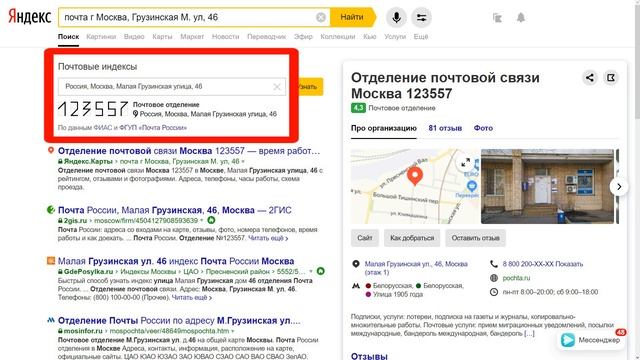640x360 pixels.
Task: Expand 'Читать ещё' in the GdePosylka result
Action: (192, 298)
